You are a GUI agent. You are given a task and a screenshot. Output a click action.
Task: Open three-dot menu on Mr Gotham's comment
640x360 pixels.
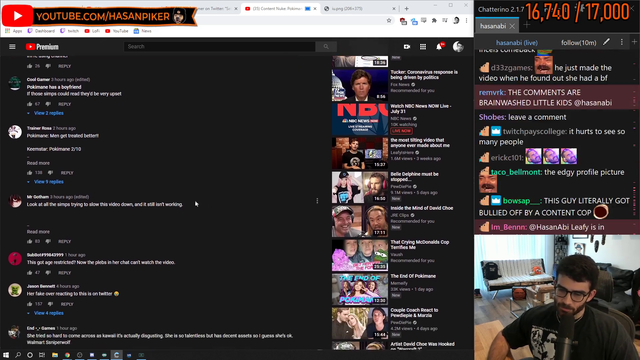pos(317,201)
